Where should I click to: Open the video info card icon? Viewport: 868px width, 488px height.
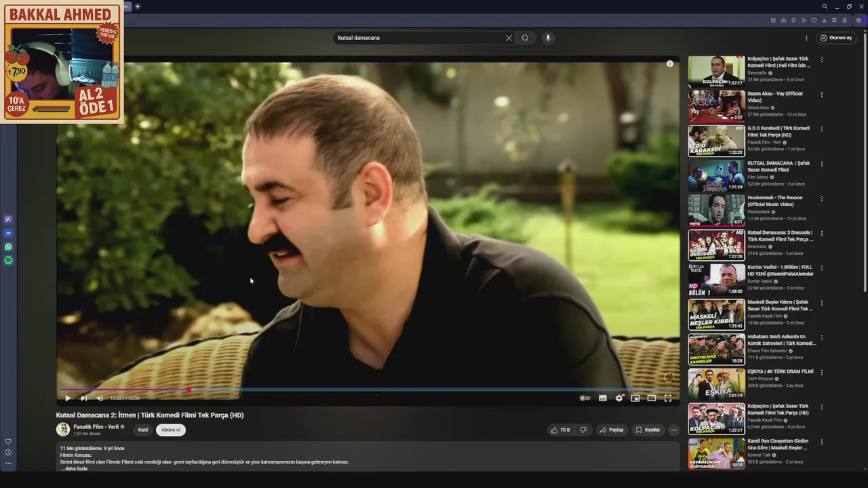[670, 64]
